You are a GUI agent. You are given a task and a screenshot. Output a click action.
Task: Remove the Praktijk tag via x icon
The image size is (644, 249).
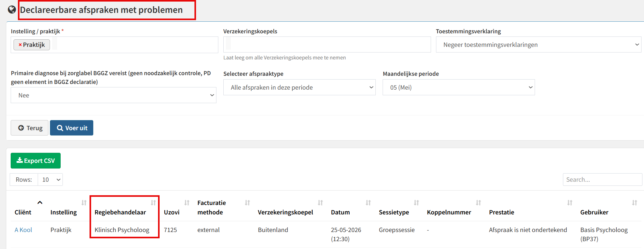pyautogui.click(x=20, y=45)
